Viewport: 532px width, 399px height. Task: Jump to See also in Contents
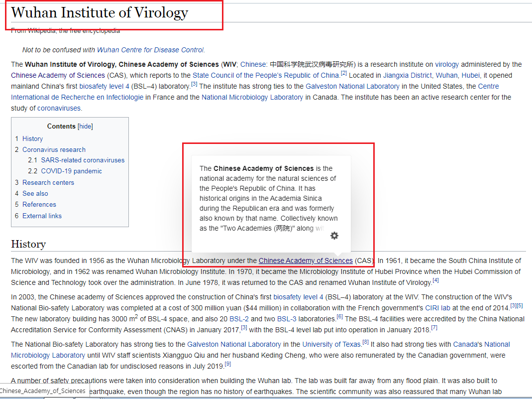pyautogui.click(x=35, y=193)
